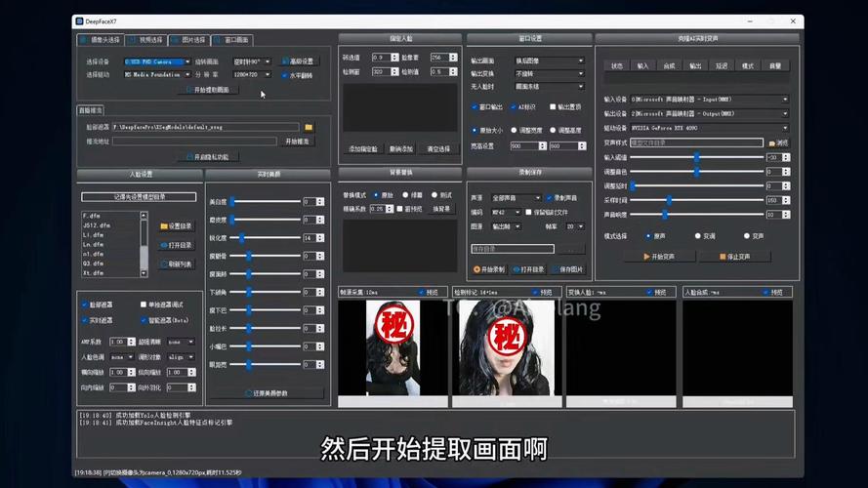Open the NVIDIA GeForce RTX 4090 device dropdown
Screen dimensions: 868x488
point(709,128)
